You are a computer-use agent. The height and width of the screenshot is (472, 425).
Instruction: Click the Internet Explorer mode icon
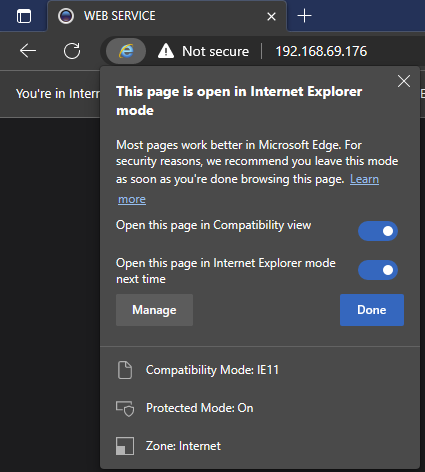pos(126,51)
